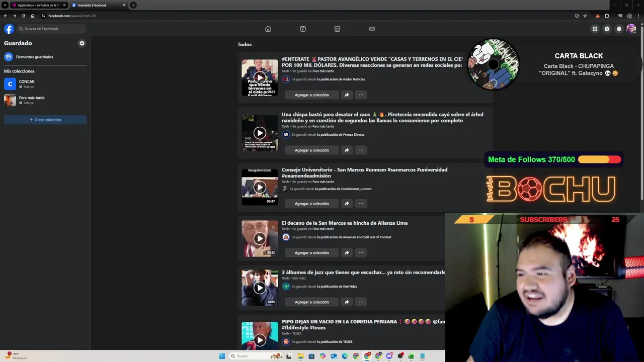Open more options for Una chispa bastó reel
The image size is (644, 362).
(x=361, y=150)
